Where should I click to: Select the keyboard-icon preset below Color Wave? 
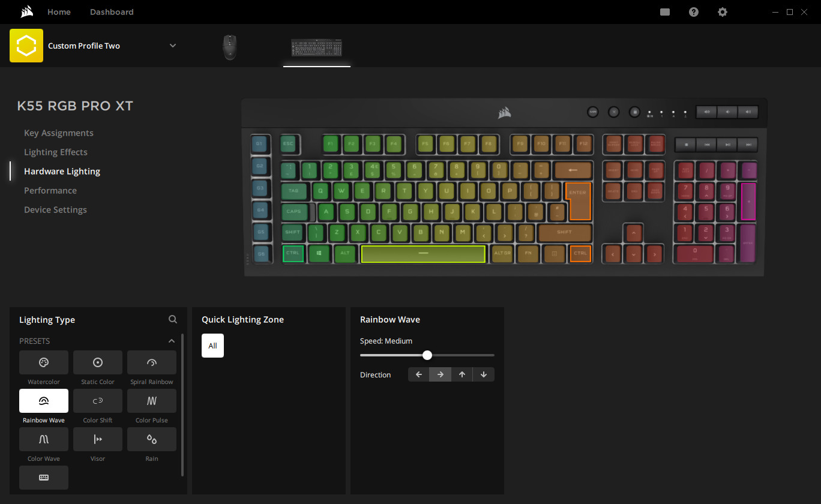click(44, 478)
